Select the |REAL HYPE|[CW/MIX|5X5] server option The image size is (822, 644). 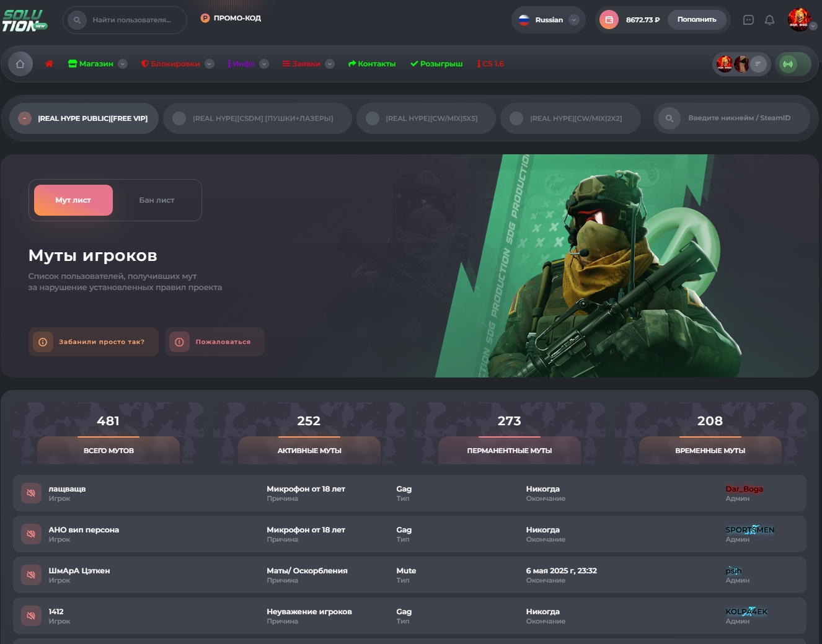426,118
